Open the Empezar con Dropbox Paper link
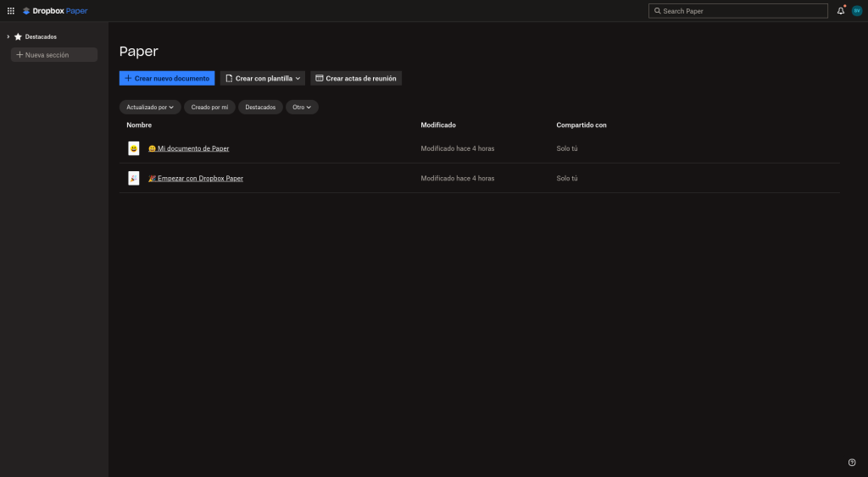Viewport: 868px width, 477px height. [200, 178]
